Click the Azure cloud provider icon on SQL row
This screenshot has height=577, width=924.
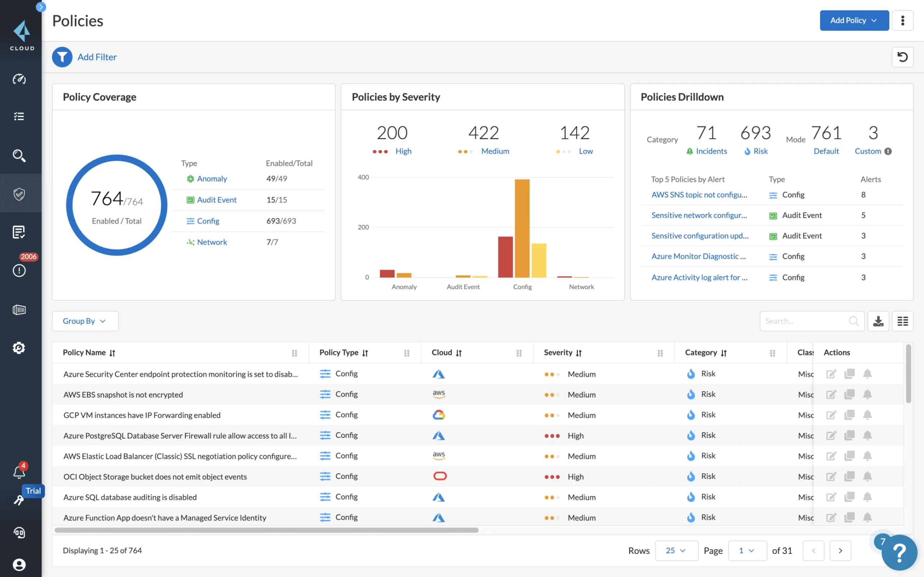pyautogui.click(x=439, y=497)
